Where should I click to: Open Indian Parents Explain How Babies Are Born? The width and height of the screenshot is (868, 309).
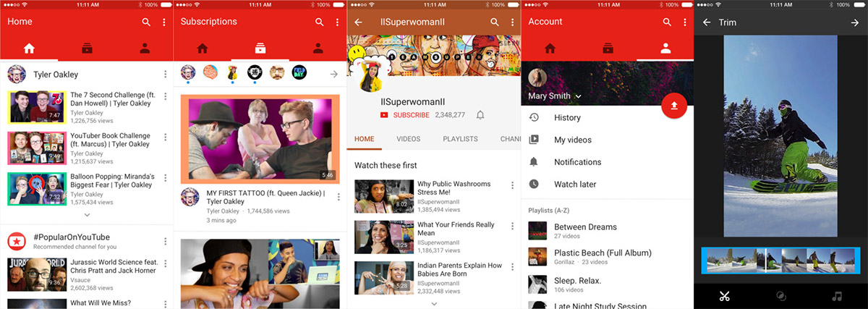pos(459,270)
